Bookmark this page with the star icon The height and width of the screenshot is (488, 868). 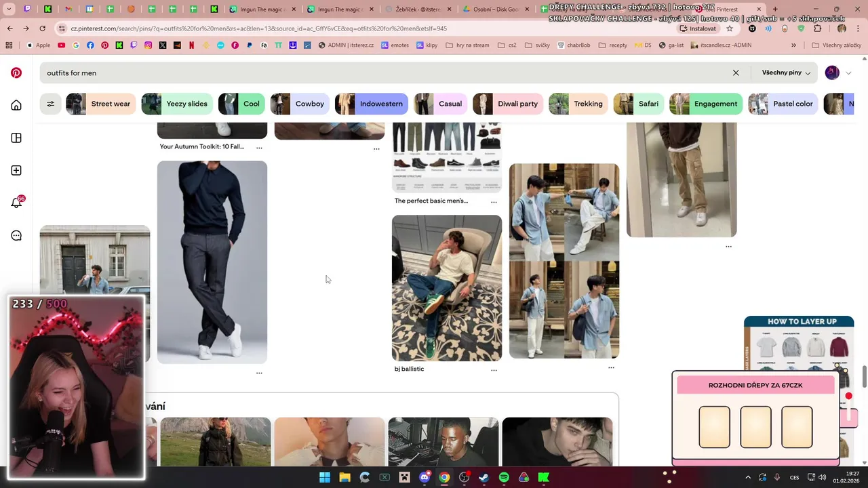click(730, 28)
